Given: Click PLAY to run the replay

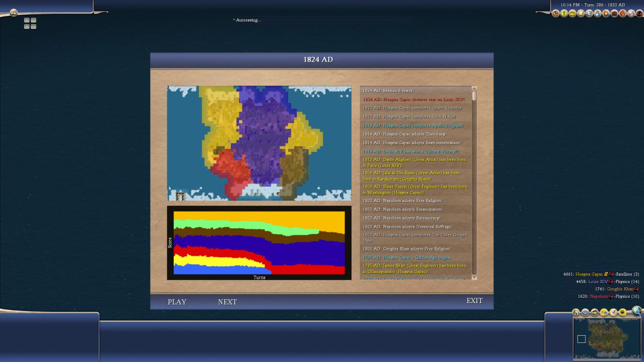Looking at the screenshot, I should pyautogui.click(x=177, y=302).
